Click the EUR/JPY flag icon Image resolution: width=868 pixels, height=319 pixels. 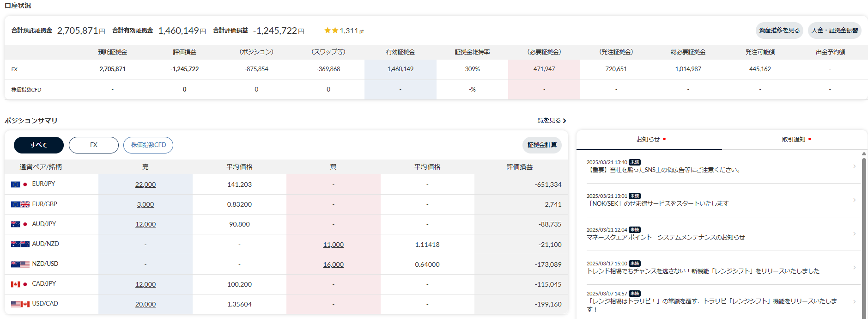point(20,184)
